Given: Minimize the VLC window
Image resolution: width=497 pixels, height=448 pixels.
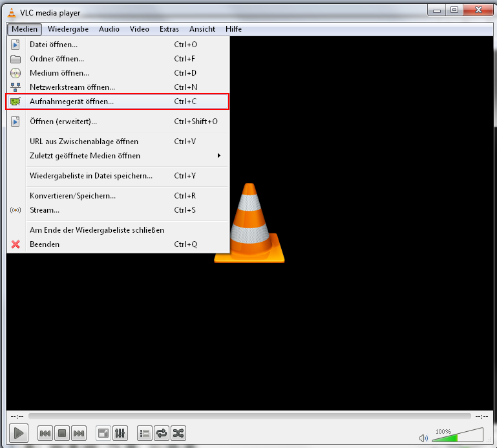Looking at the screenshot, I should click(437, 10).
